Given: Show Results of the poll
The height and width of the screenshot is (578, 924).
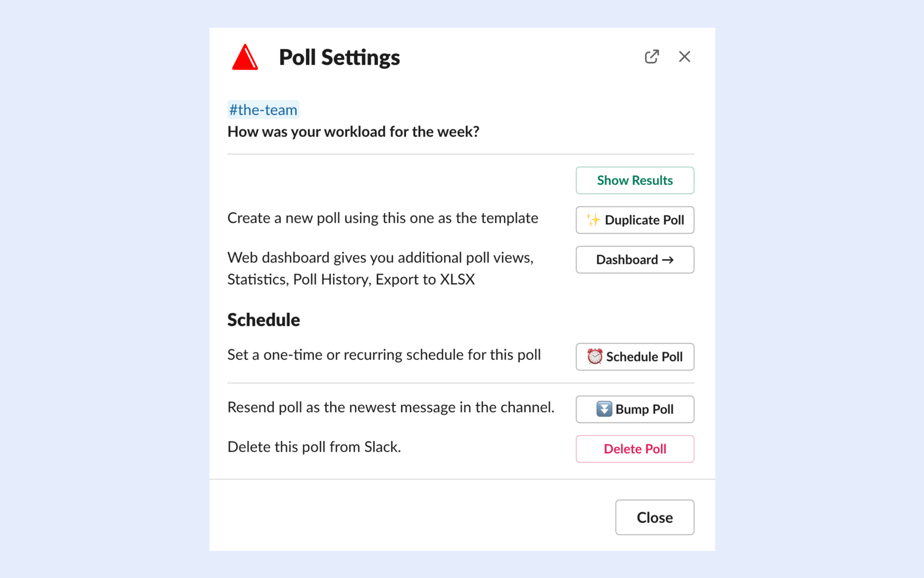Looking at the screenshot, I should point(635,180).
